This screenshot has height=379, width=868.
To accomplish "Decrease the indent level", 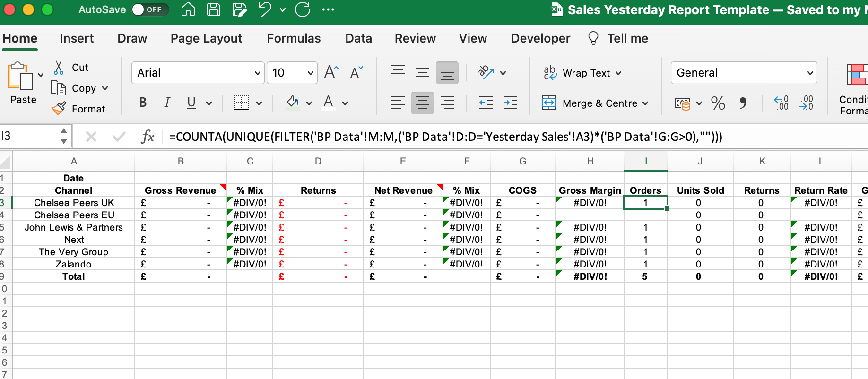I will tap(486, 103).
